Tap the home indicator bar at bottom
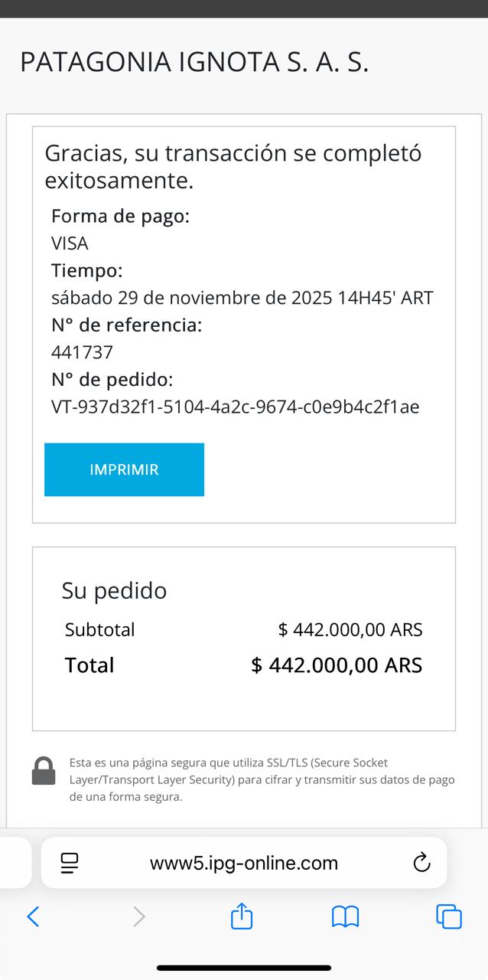The height and width of the screenshot is (980, 488). coord(244,968)
